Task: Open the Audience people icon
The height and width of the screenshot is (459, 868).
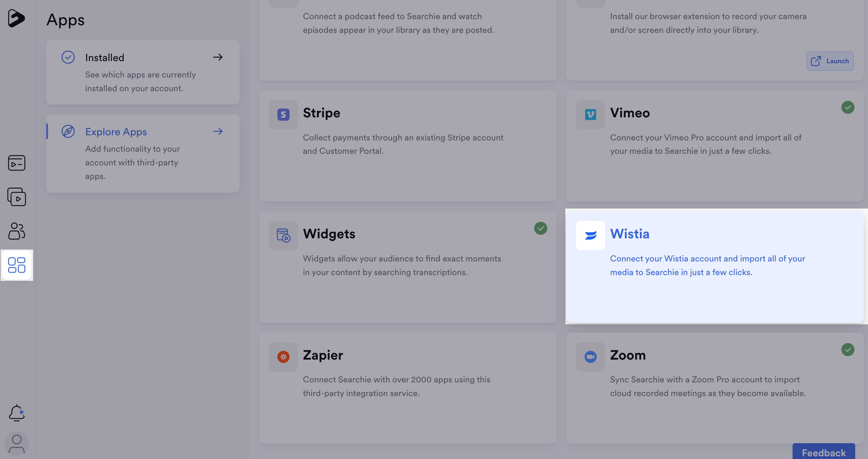Action: point(16,231)
